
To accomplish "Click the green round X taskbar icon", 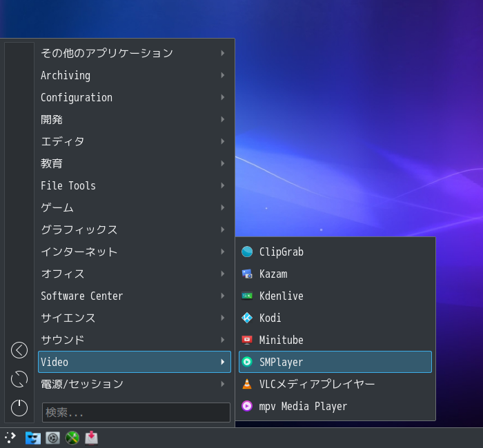I will point(72,438).
